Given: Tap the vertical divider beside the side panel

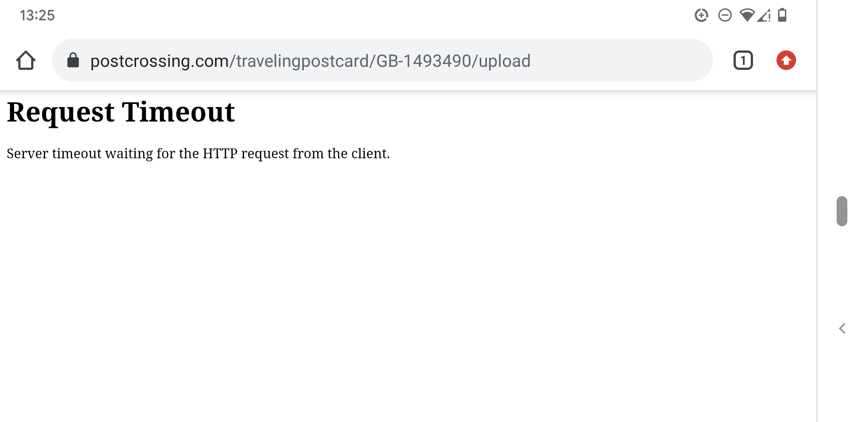Looking at the screenshot, I should (817, 211).
